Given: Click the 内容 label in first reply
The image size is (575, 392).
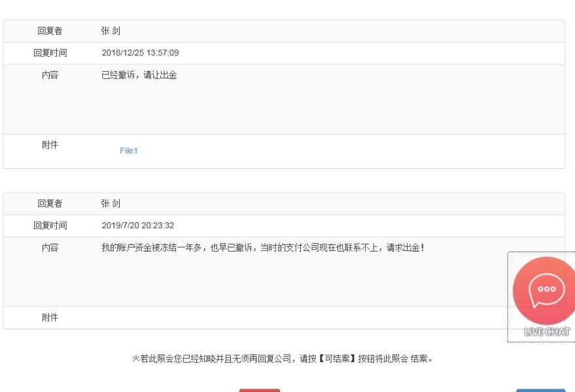Looking at the screenshot, I should pos(50,75).
